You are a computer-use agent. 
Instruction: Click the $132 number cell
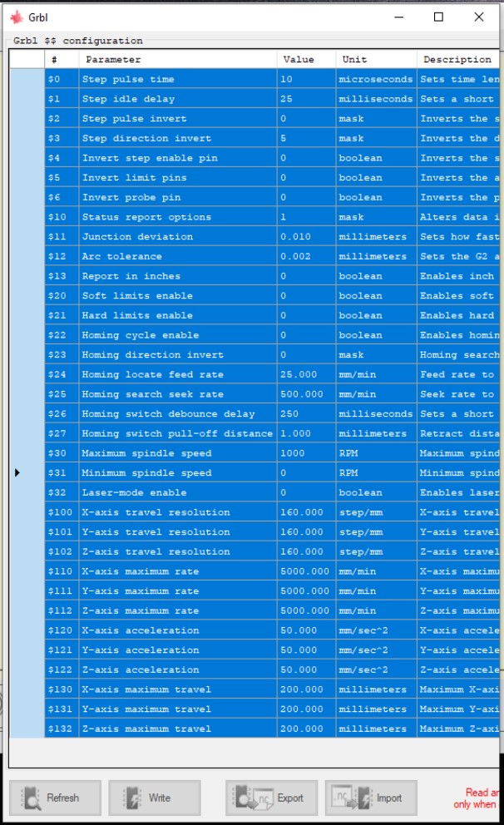62,729
